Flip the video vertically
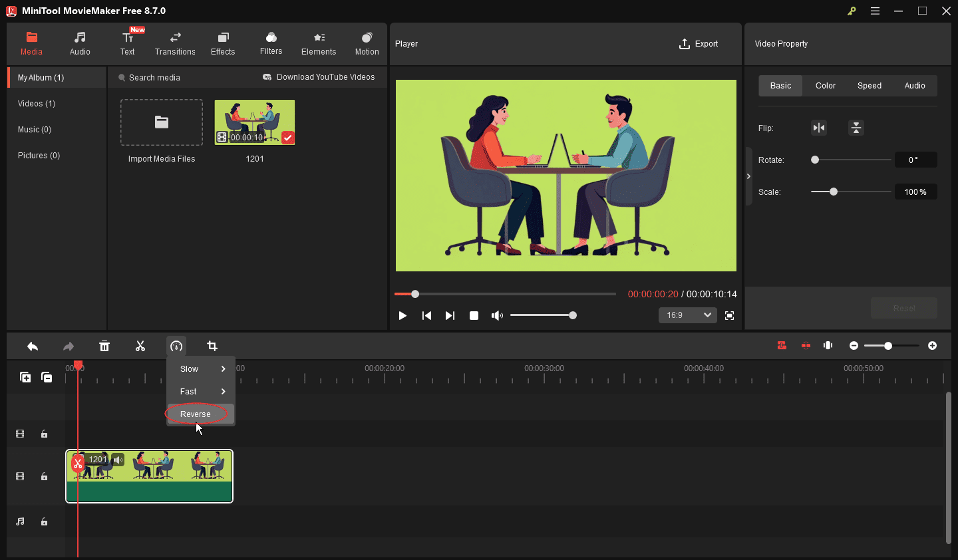Screen dimensions: 958x560 coord(856,128)
